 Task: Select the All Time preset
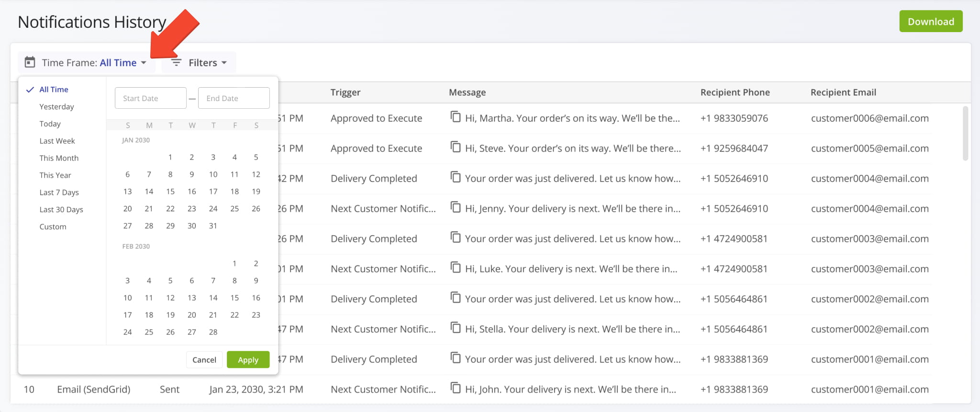pyautogui.click(x=54, y=89)
